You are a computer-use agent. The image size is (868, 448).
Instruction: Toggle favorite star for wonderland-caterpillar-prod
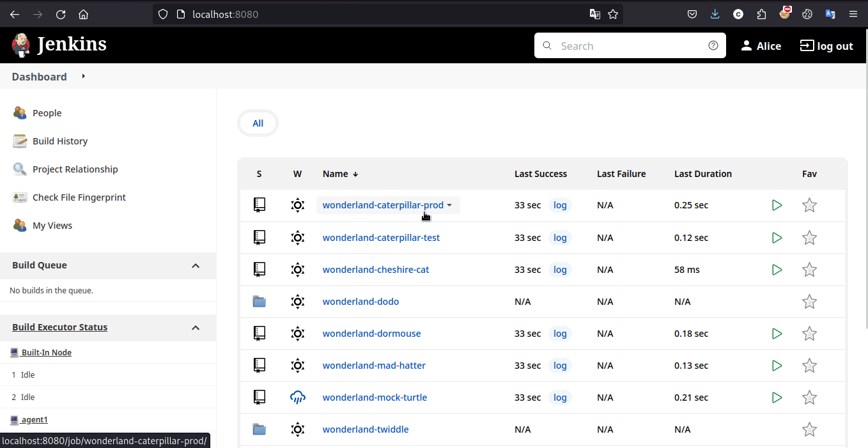(809, 205)
